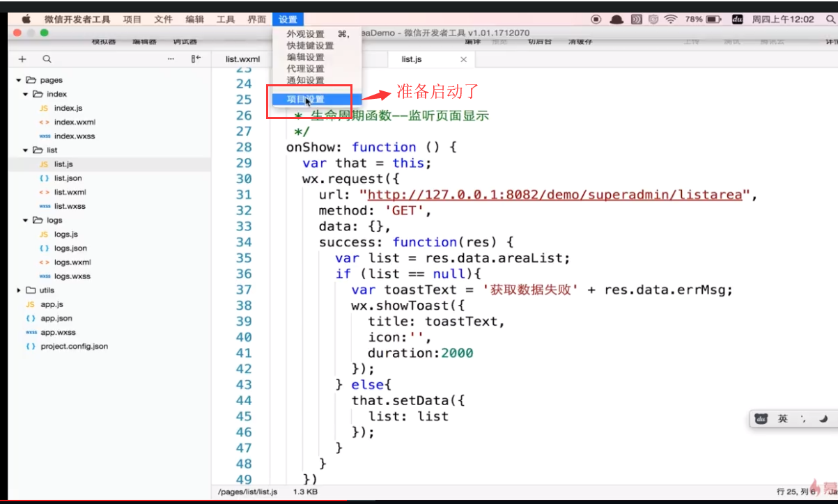The height and width of the screenshot is (504, 838).
Task: Choose 编辑设置 from the dropdown
Action: coord(317,57)
